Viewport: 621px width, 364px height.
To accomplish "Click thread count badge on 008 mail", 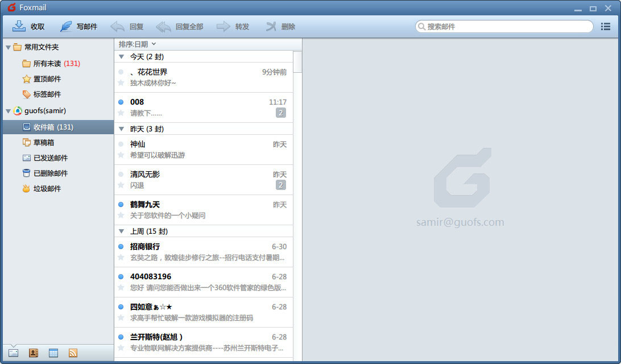I will [x=281, y=113].
